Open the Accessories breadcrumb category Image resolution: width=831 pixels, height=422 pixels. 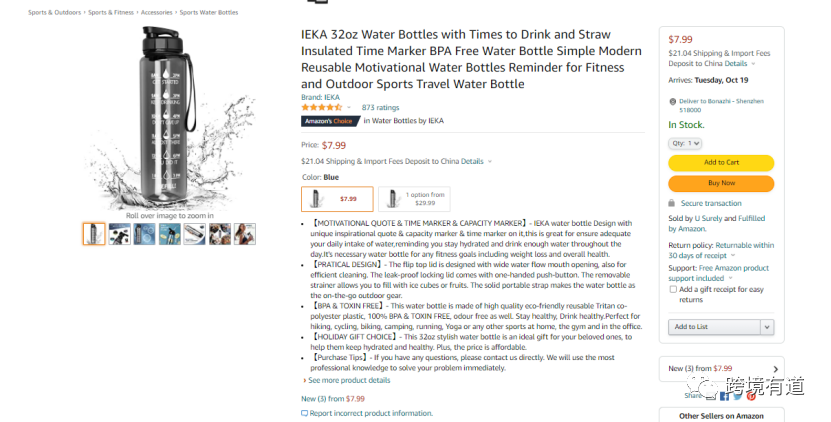pos(155,13)
